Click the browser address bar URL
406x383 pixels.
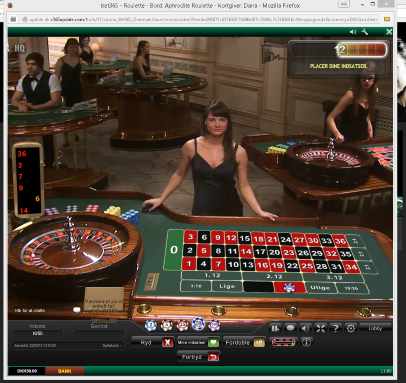tap(203, 19)
